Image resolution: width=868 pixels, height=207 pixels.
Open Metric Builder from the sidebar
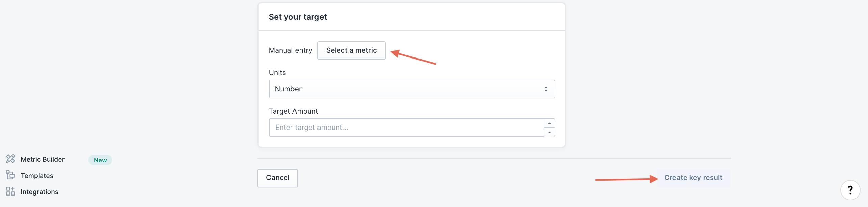(x=43, y=159)
